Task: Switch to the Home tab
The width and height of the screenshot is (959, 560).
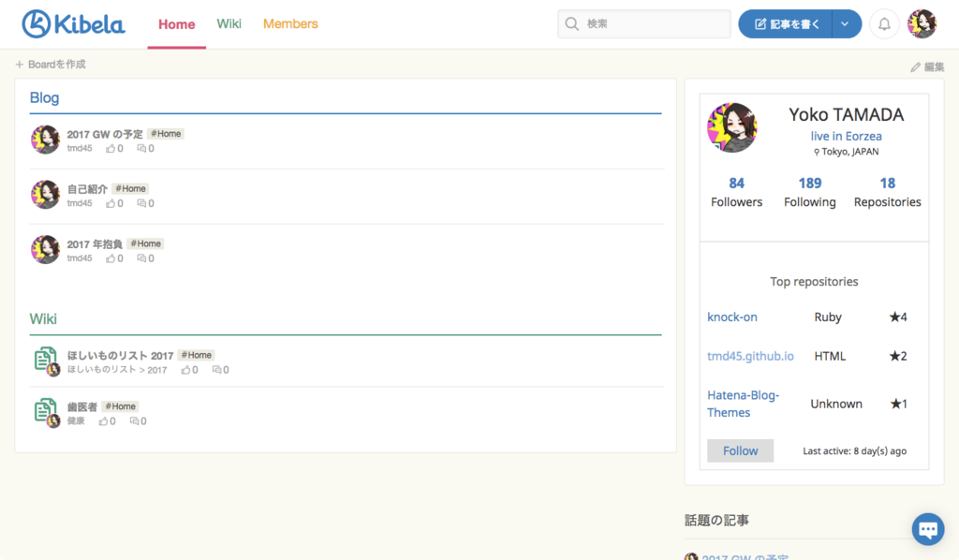Action: [x=177, y=23]
